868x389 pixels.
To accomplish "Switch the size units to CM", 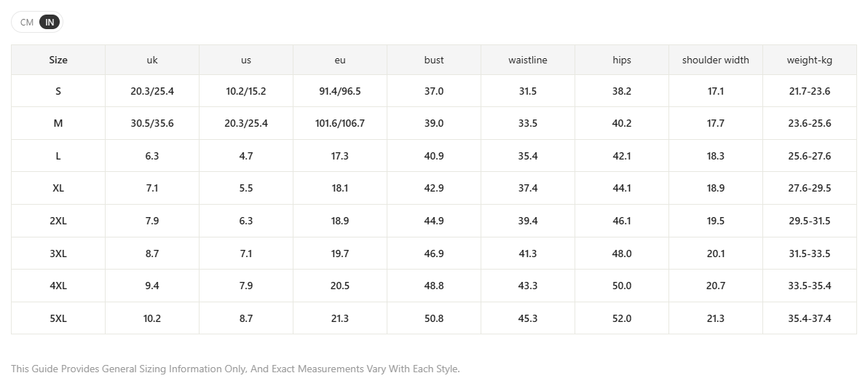I will [x=26, y=22].
